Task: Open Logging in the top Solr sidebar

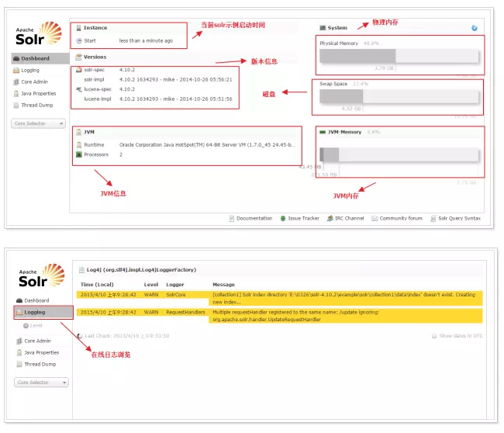Action: [30, 70]
